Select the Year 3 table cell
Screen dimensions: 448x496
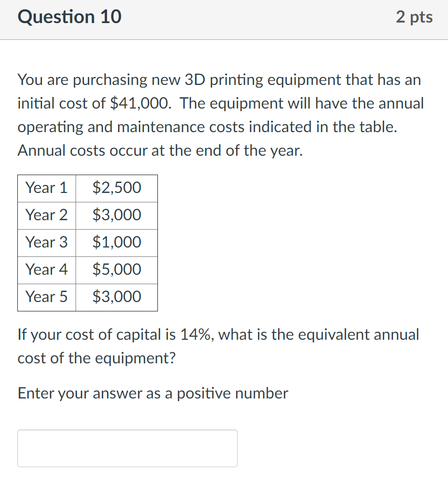(x=46, y=243)
